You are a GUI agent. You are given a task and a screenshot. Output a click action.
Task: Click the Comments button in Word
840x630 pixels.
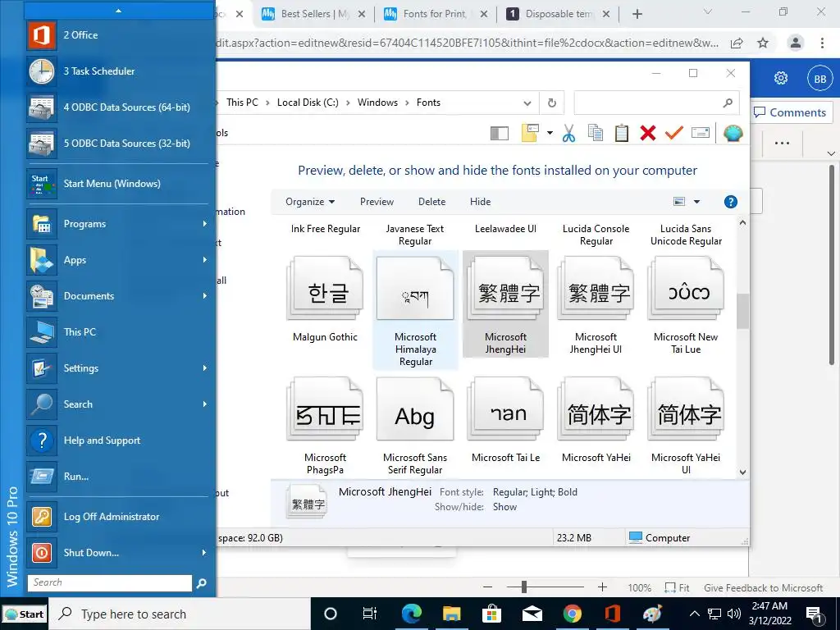pyautogui.click(x=791, y=112)
